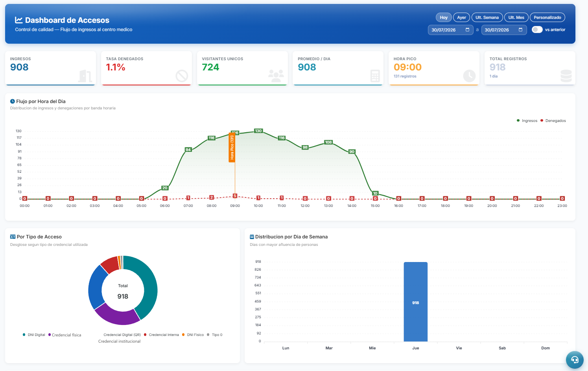The height and width of the screenshot is (371, 588).
Task: Click the 116 data point at 08:00
Action: pyautogui.click(x=212, y=138)
